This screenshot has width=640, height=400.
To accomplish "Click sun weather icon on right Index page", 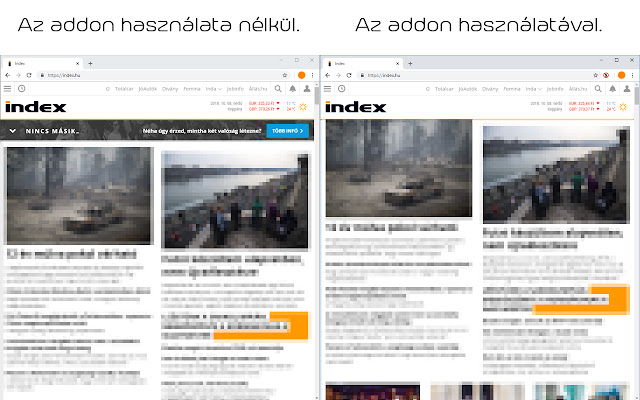I will pos(623,107).
